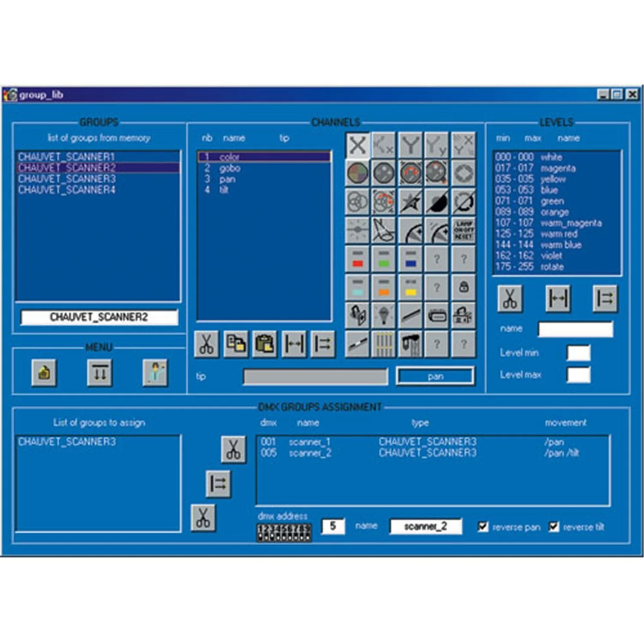This screenshot has height=644, width=644.
Task: Click the gray tip text field
Action: click(316, 377)
